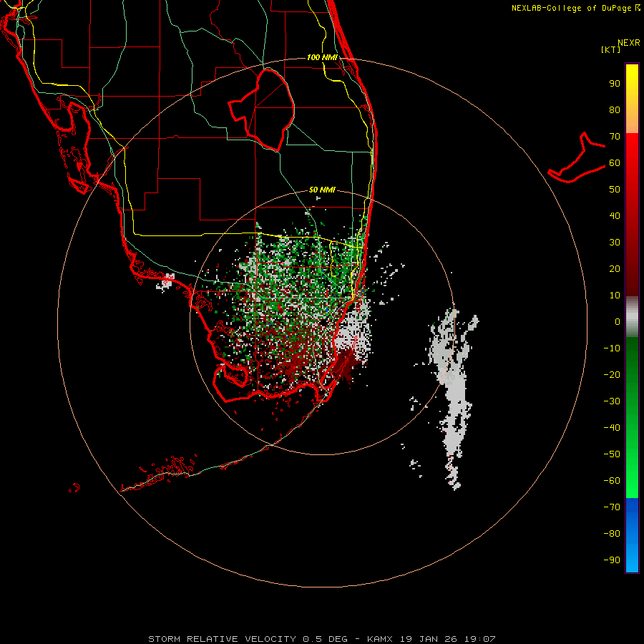Click the 80 value on velocity scale
644x644 pixels.
click(x=615, y=110)
